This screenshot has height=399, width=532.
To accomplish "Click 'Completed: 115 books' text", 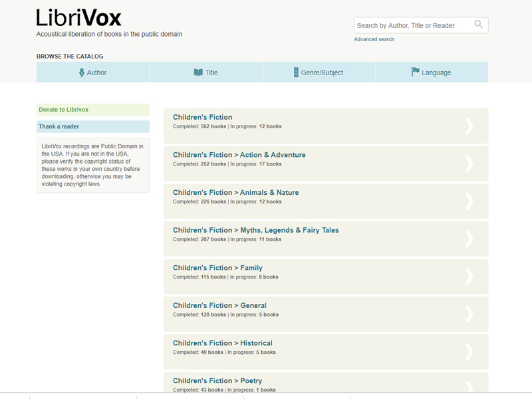I will point(199,277).
